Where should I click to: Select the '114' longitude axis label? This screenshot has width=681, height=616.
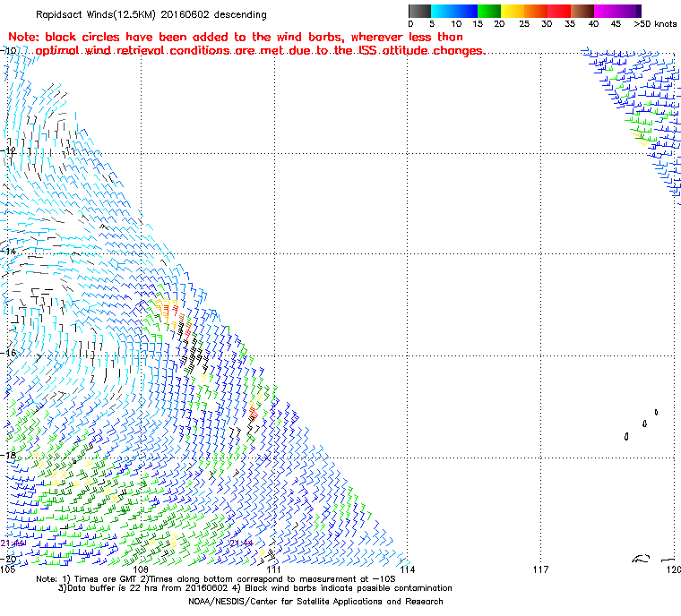pyautogui.click(x=407, y=569)
